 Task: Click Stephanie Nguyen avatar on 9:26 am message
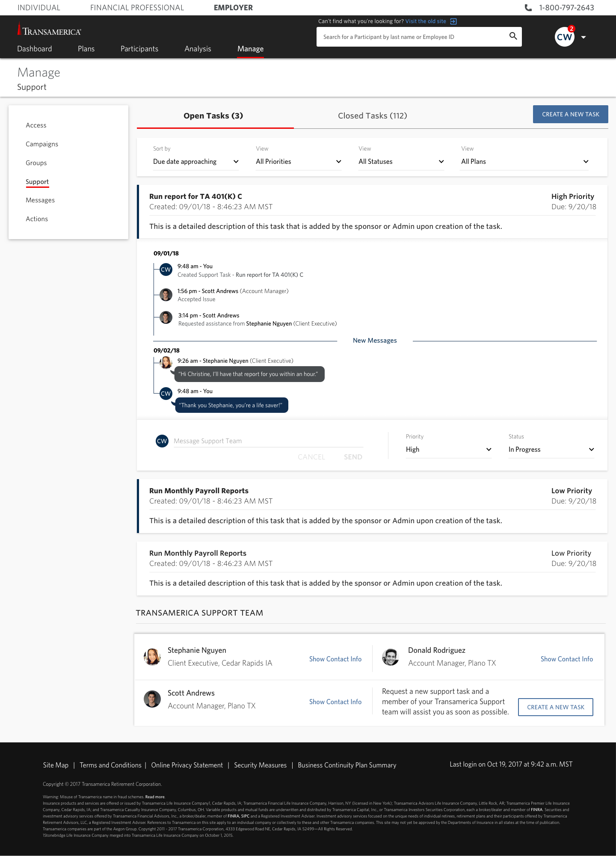(x=166, y=363)
